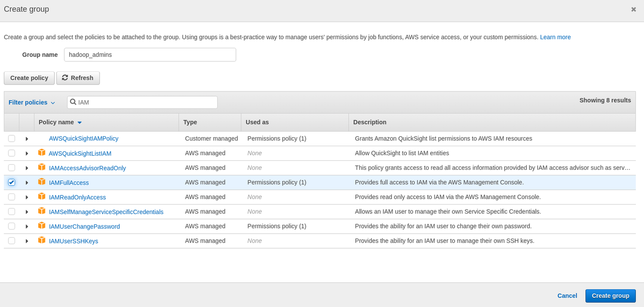The image size is (644, 307).
Task: Click the AWS managed icon beside IAMFullAccess
Action: (x=42, y=182)
